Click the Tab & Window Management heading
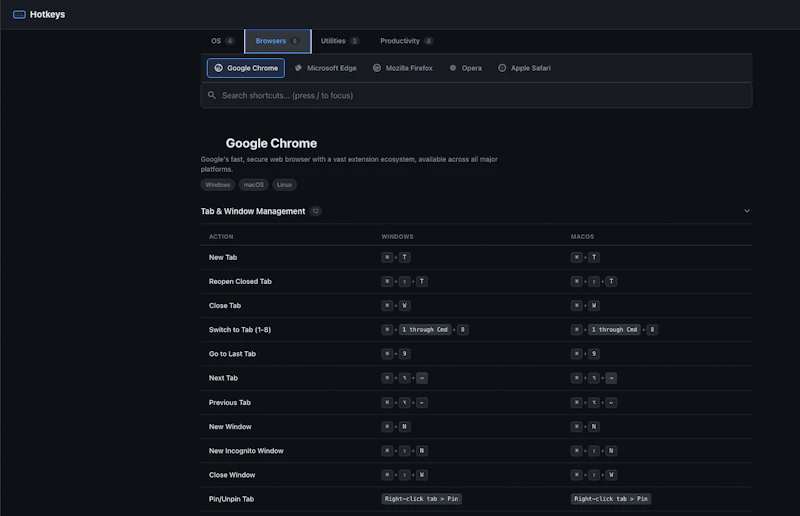800x516 pixels. [x=253, y=211]
